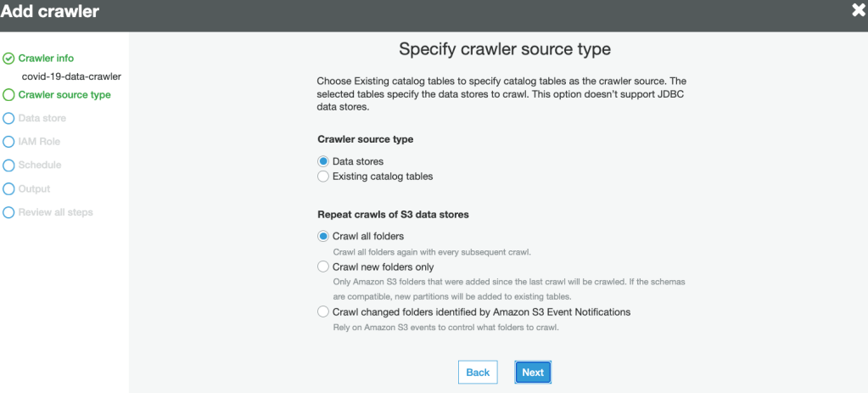Go to the Review all steps label
Image resolution: width=868 pixels, height=393 pixels.
55,212
